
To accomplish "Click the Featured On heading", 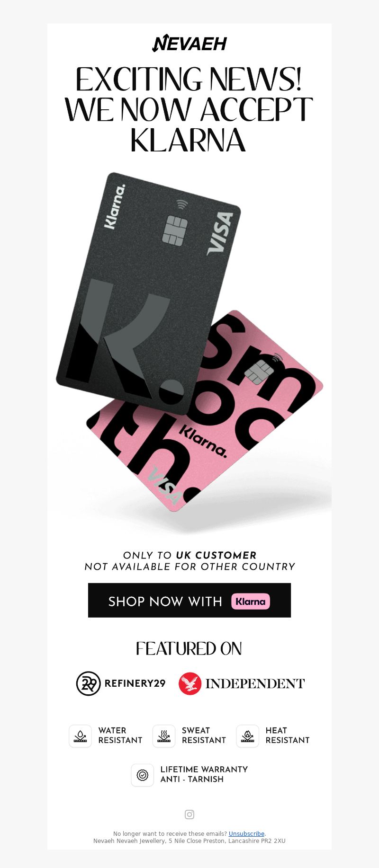I will pyautogui.click(x=189, y=648).
